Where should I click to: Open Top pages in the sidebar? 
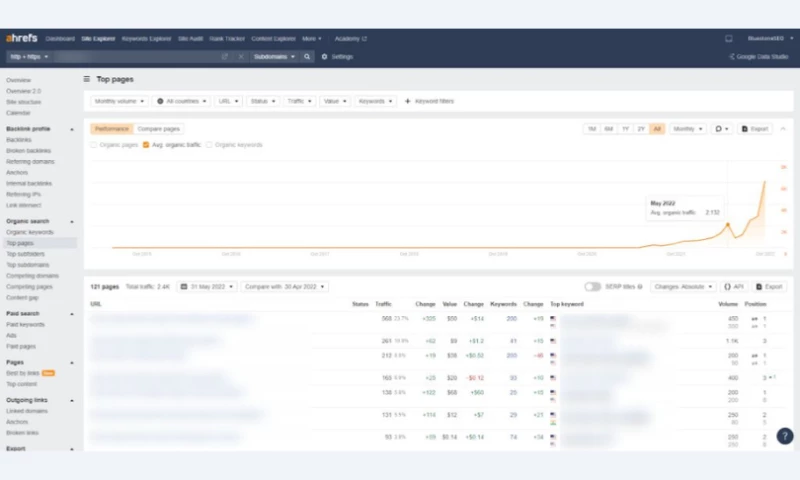click(x=20, y=243)
